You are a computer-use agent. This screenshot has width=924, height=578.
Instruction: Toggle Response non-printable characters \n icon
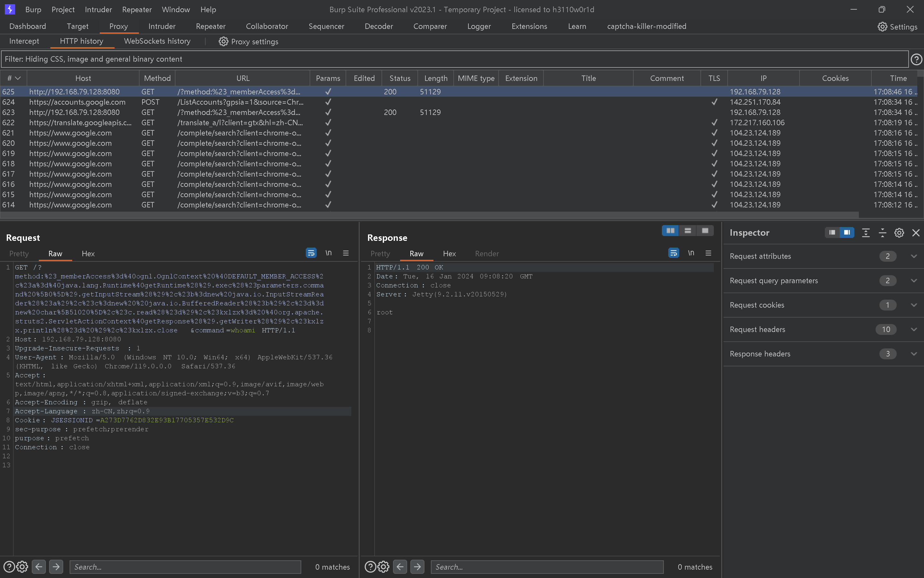691,253
